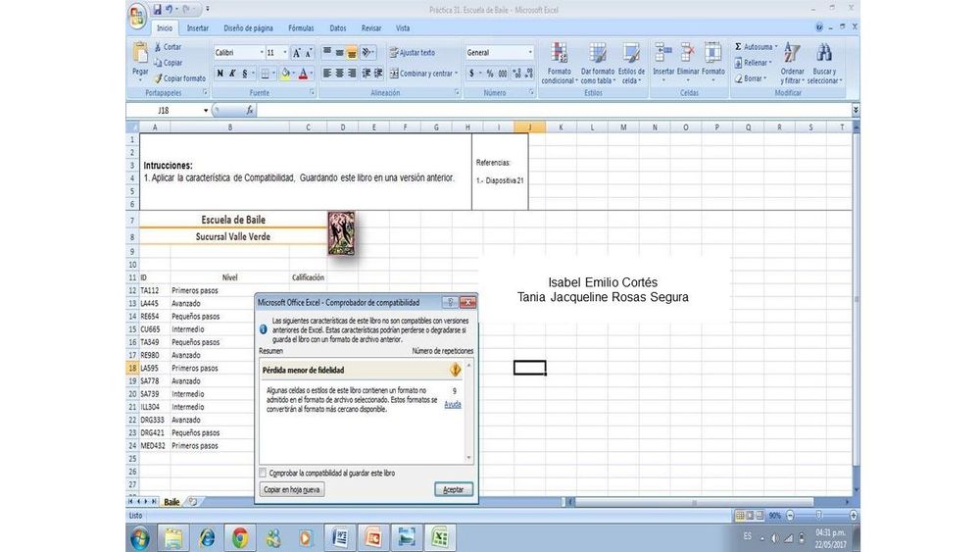
Task: Toggle bold formatting N button
Action: pos(220,74)
